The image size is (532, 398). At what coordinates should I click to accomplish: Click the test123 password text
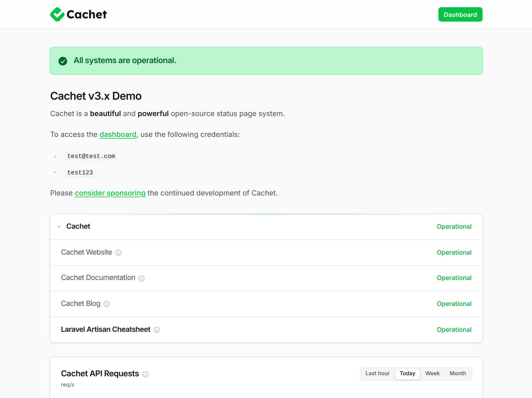tap(80, 173)
